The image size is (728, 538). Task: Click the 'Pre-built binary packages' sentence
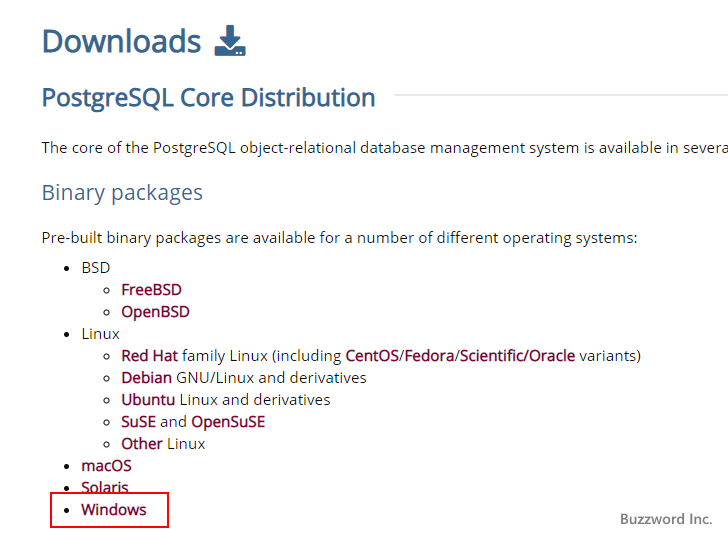[x=339, y=238]
